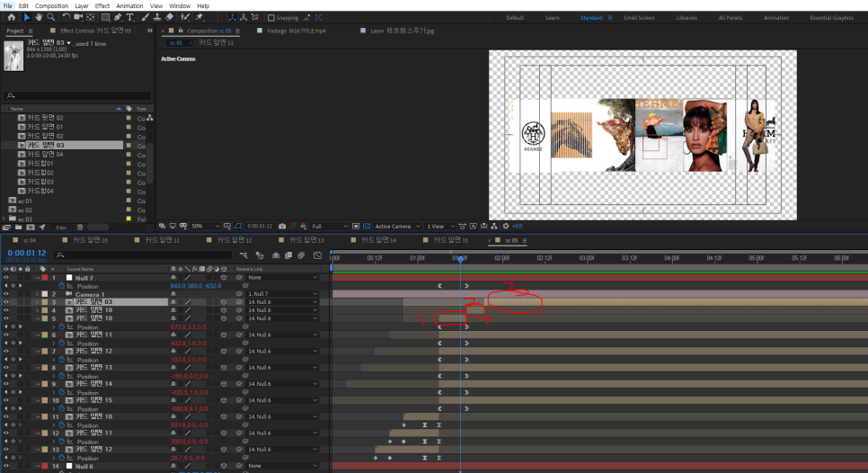Select the Selection arrow tool
This screenshot has height=473, width=868.
[x=26, y=18]
